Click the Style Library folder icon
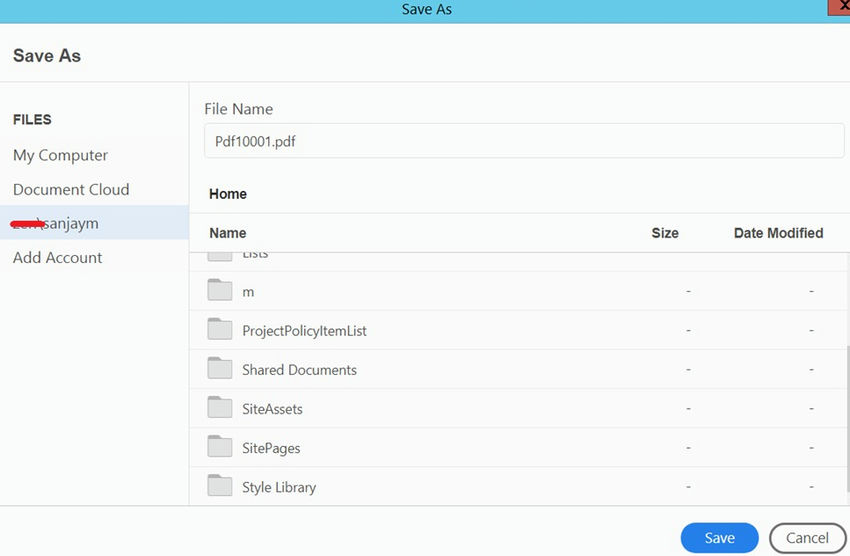 [220, 485]
